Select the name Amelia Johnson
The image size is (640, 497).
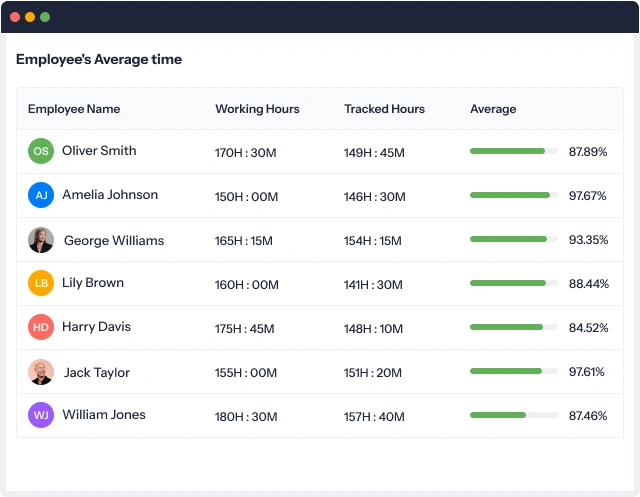tap(110, 195)
